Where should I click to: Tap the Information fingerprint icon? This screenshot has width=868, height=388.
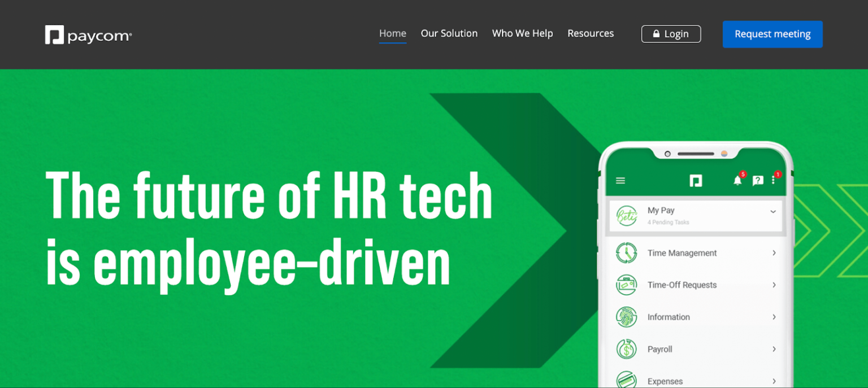[627, 317]
